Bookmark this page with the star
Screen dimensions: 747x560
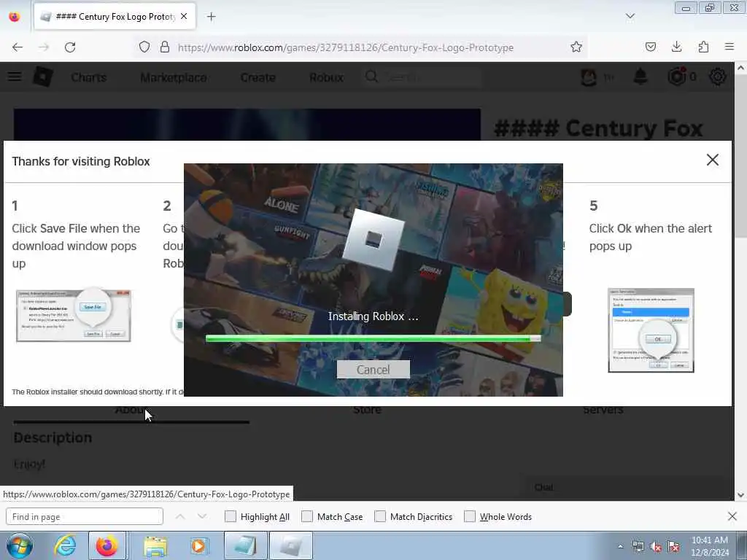coord(576,47)
